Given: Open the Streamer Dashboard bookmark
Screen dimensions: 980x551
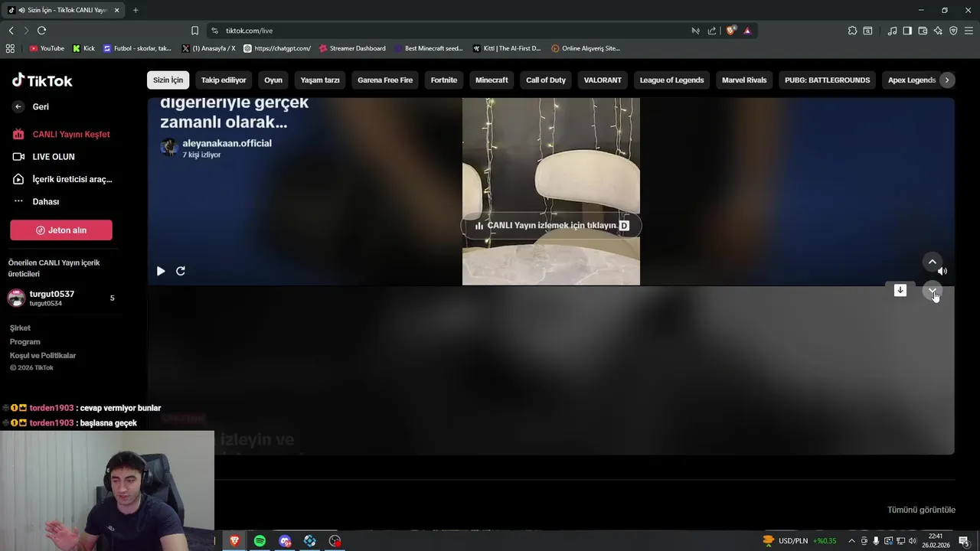Looking at the screenshot, I should [x=352, y=48].
